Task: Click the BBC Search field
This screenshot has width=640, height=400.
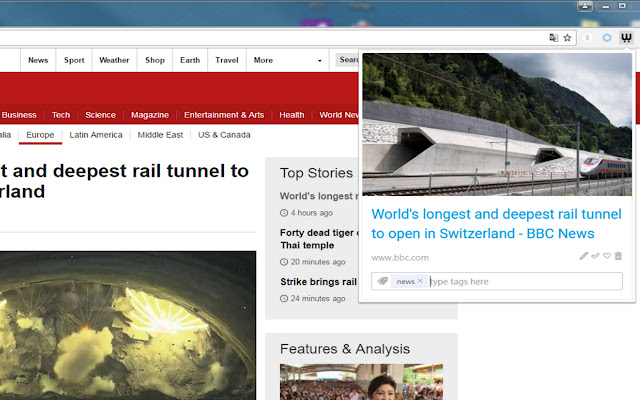Action: [347, 60]
